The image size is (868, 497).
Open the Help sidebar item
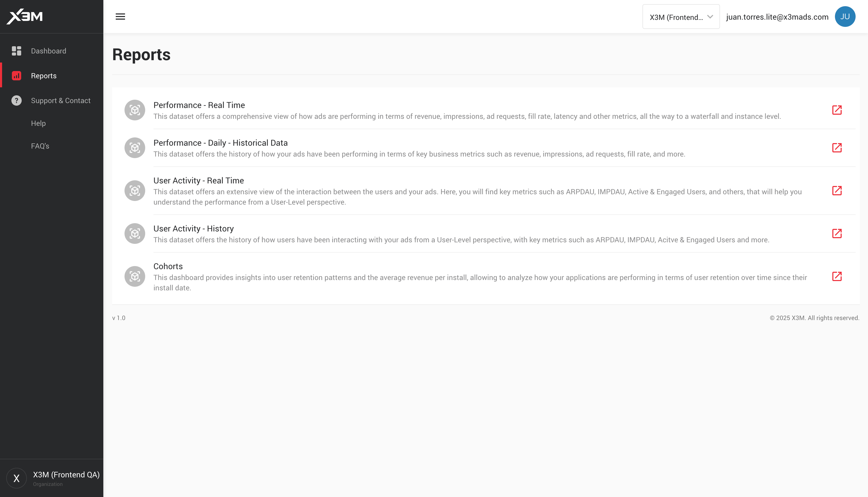click(x=38, y=123)
